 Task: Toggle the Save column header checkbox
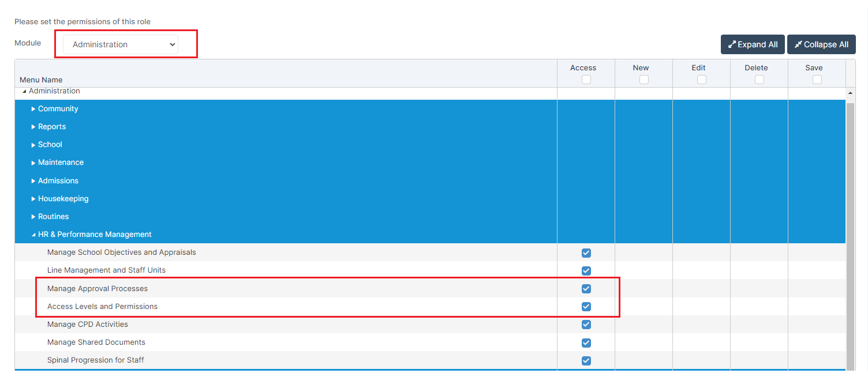817,80
